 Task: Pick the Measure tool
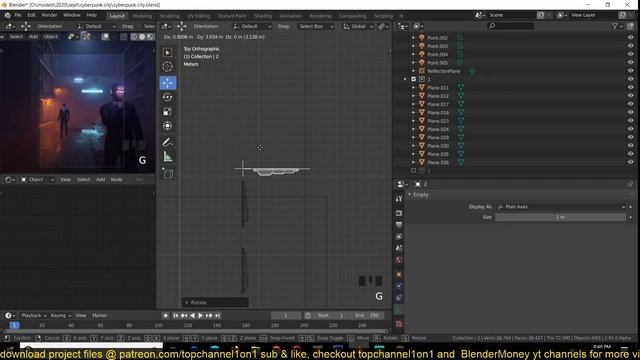tap(168, 156)
